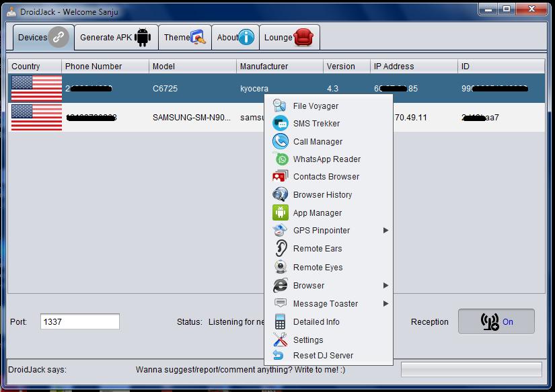Image resolution: width=555 pixels, height=392 pixels.
Task: Expand the GPS Pinpointer submenu arrow
Action: pos(385,231)
